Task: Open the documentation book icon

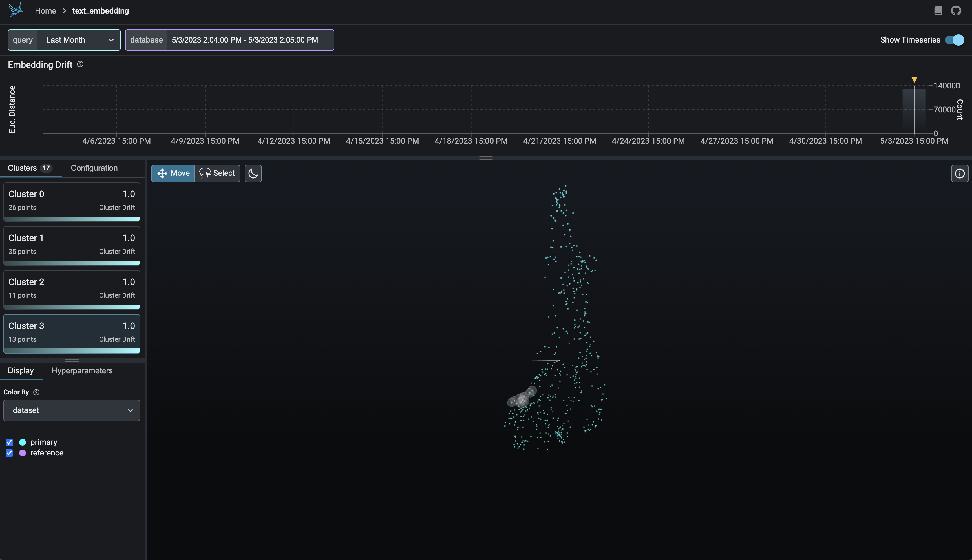Action: click(938, 11)
